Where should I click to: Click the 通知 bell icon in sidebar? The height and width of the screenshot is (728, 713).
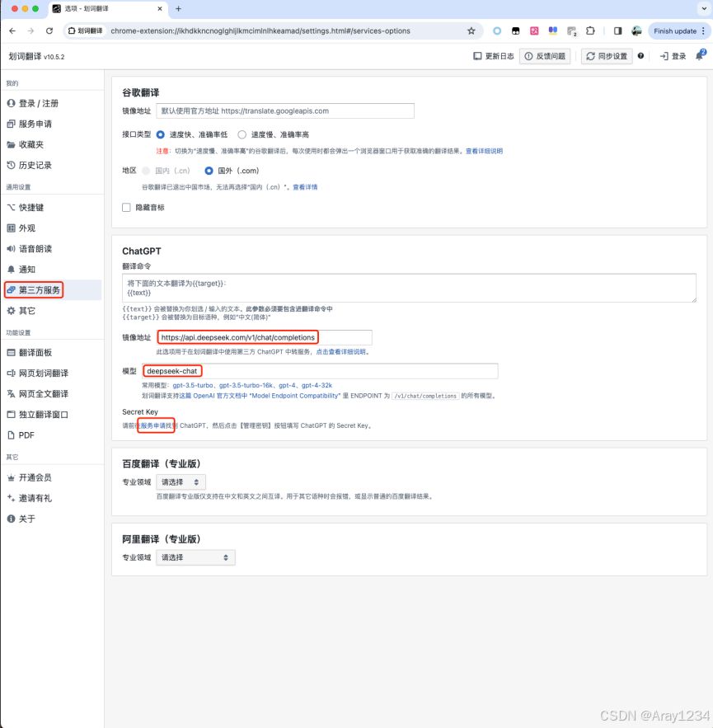click(x=12, y=270)
